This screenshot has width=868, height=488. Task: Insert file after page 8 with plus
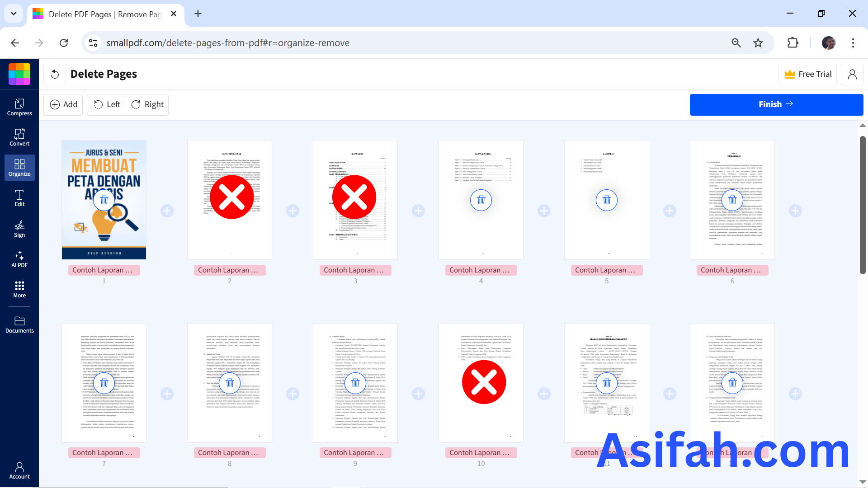[x=292, y=394]
